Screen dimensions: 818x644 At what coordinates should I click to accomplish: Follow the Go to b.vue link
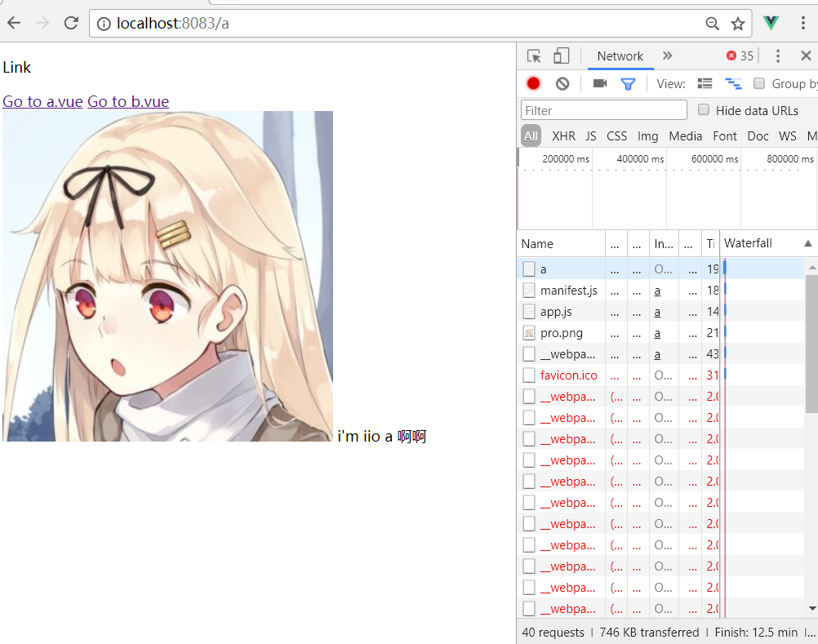[x=128, y=101]
